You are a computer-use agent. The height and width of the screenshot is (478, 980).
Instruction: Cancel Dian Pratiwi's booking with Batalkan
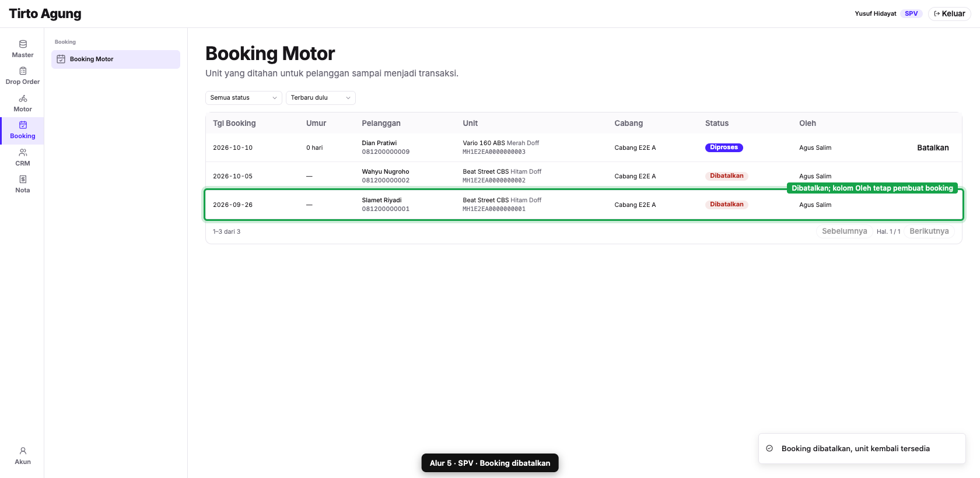pyautogui.click(x=933, y=147)
